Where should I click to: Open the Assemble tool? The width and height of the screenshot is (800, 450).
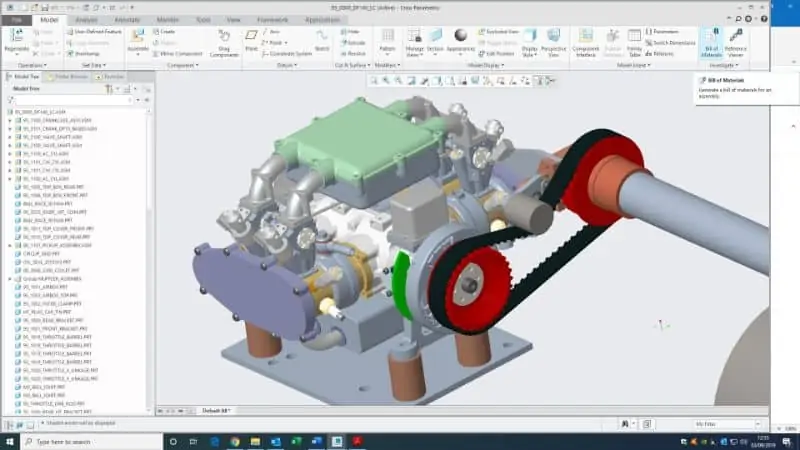tap(138, 41)
